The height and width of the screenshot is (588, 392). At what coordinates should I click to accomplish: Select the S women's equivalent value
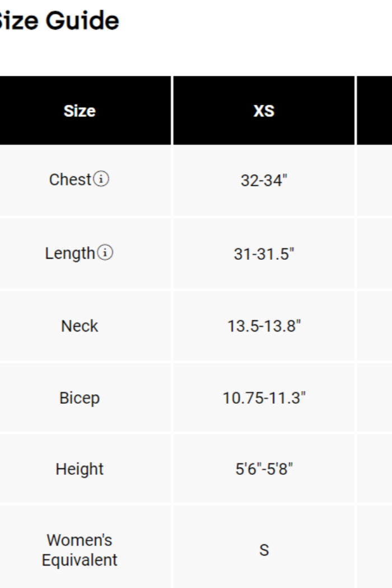[264, 550]
